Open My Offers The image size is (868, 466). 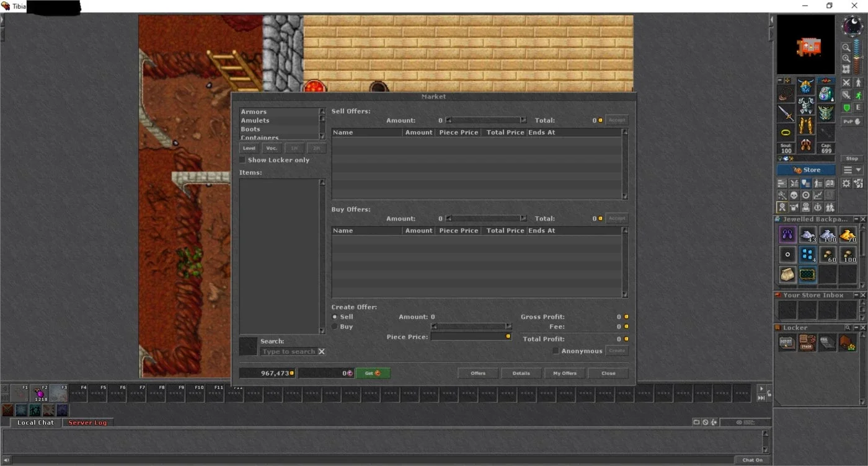pyautogui.click(x=565, y=373)
